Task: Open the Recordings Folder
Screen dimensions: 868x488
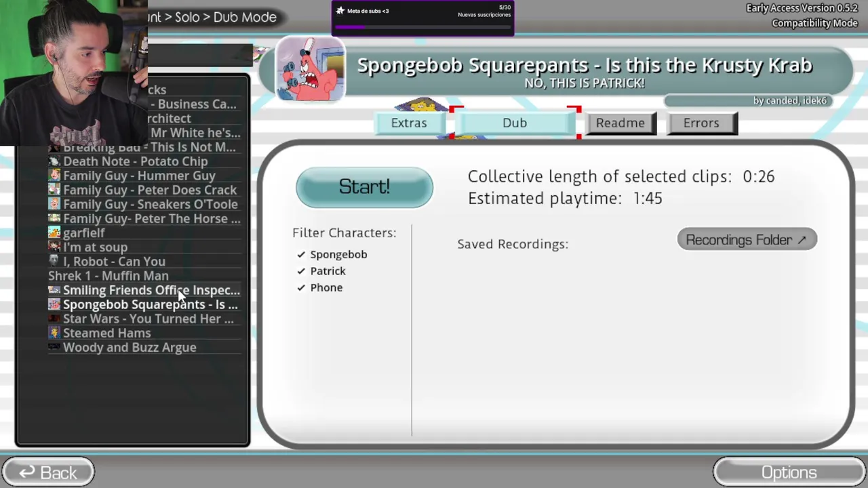Action: point(747,240)
